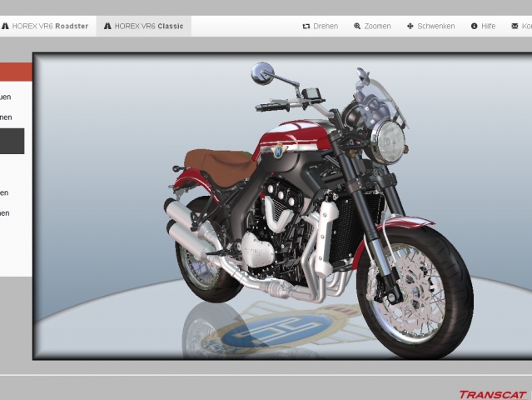Click the Zoomen magnifier icon
532x400 pixels.
coord(357,26)
